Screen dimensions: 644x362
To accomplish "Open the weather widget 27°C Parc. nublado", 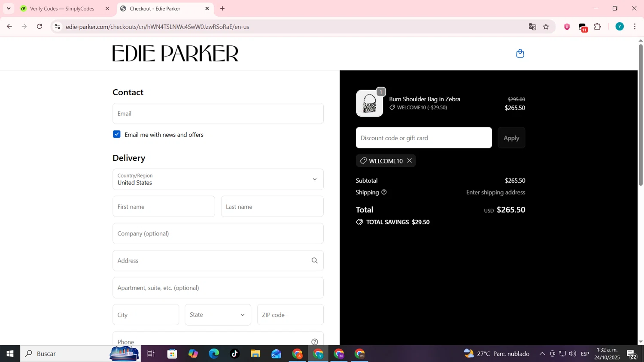I will click(x=497, y=354).
